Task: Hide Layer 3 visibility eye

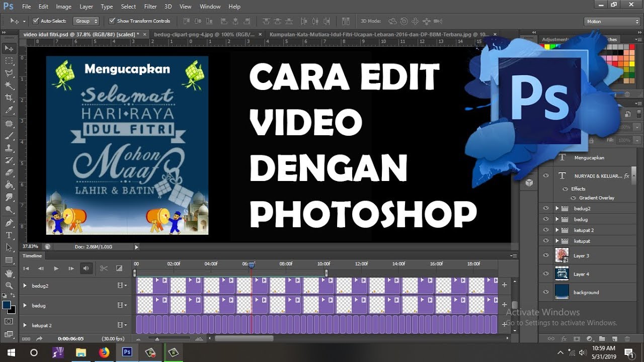Action: pos(546,255)
